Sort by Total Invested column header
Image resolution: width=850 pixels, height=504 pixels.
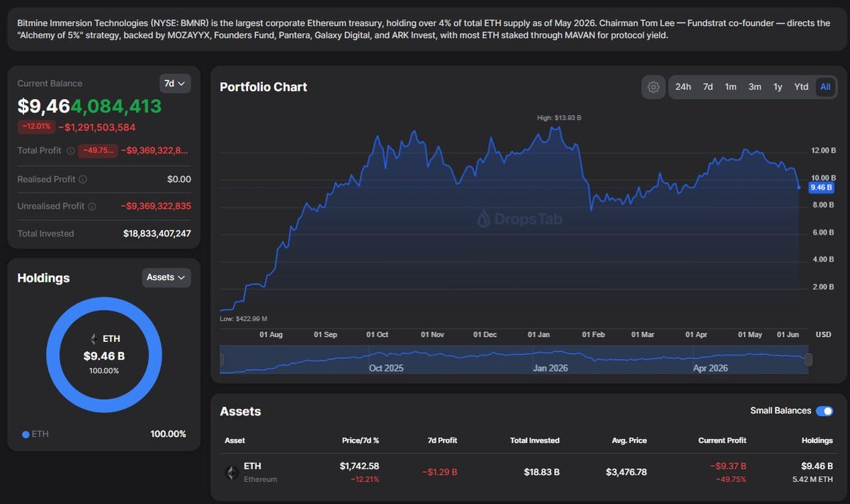535,440
